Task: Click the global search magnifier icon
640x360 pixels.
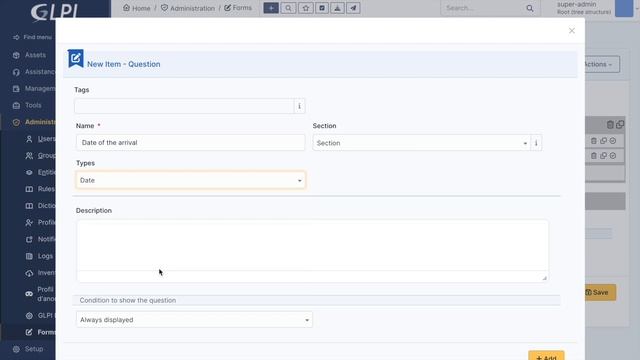Action: pos(529,8)
